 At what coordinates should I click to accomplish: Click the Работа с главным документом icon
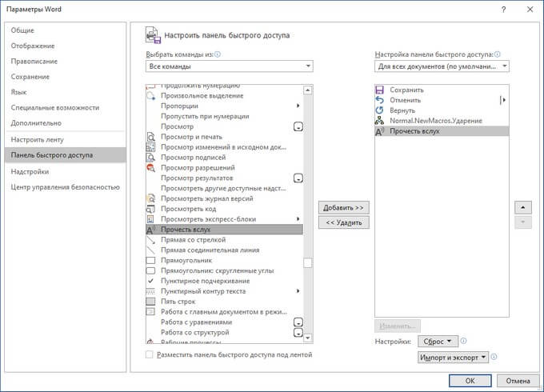click(x=151, y=312)
